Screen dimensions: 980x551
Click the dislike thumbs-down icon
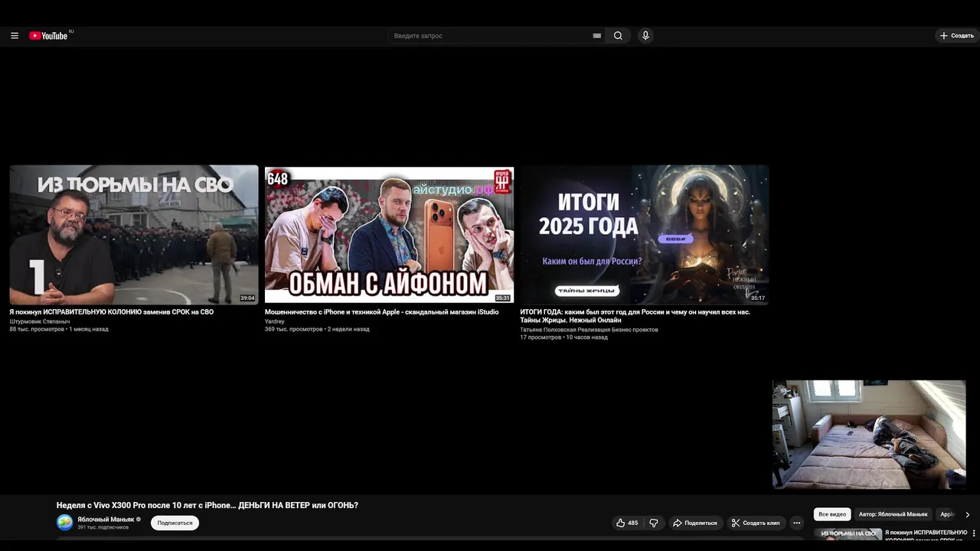click(x=654, y=523)
